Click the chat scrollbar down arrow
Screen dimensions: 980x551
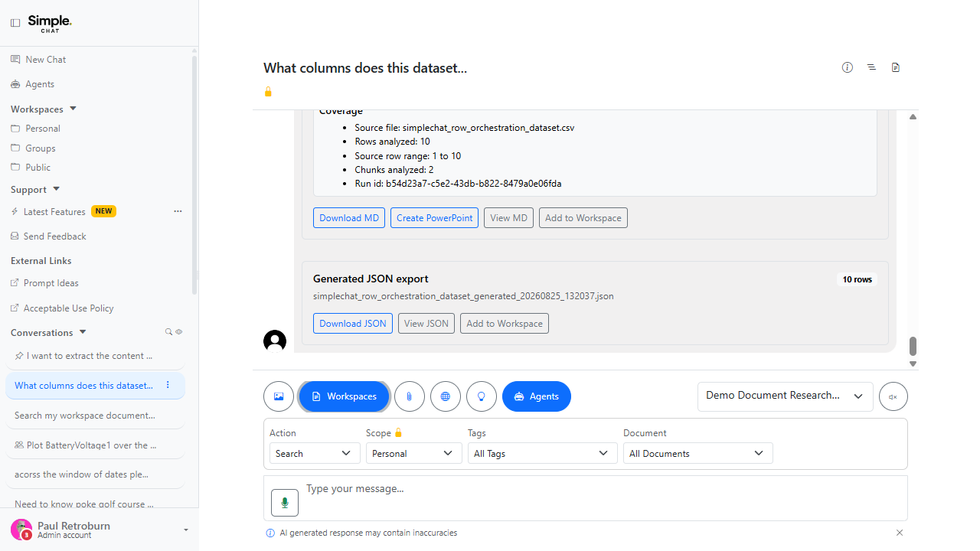click(x=913, y=364)
